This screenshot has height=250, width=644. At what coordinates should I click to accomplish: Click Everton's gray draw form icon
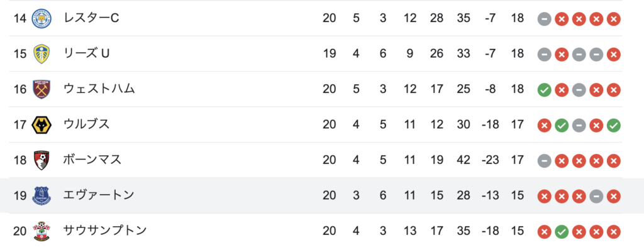click(x=596, y=196)
